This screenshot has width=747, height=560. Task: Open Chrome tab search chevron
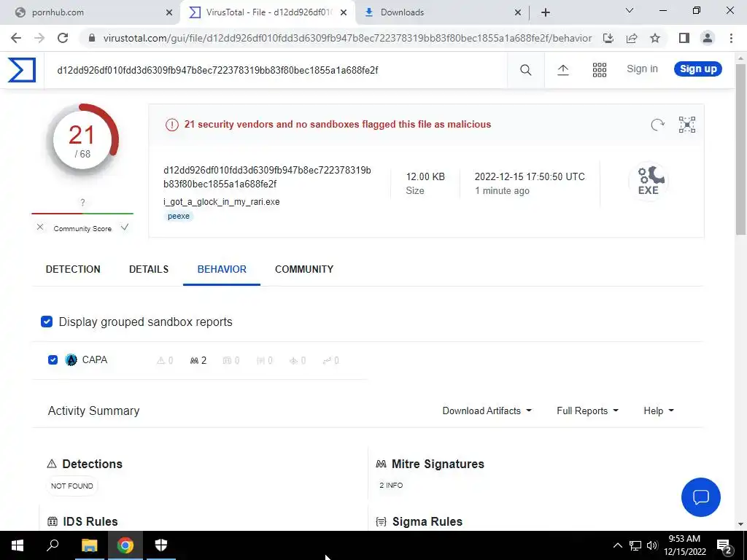click(630, 10)
